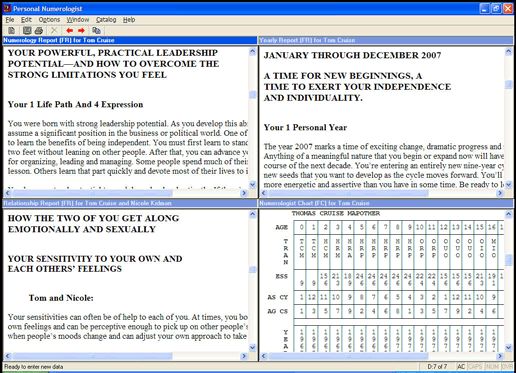Image resolution: width=516 pixels, height=373 pixels.
Task: Click vertical scroll thumb in Numerologist Chart pane
Action: pyautogui.click(x=508, y=260)
